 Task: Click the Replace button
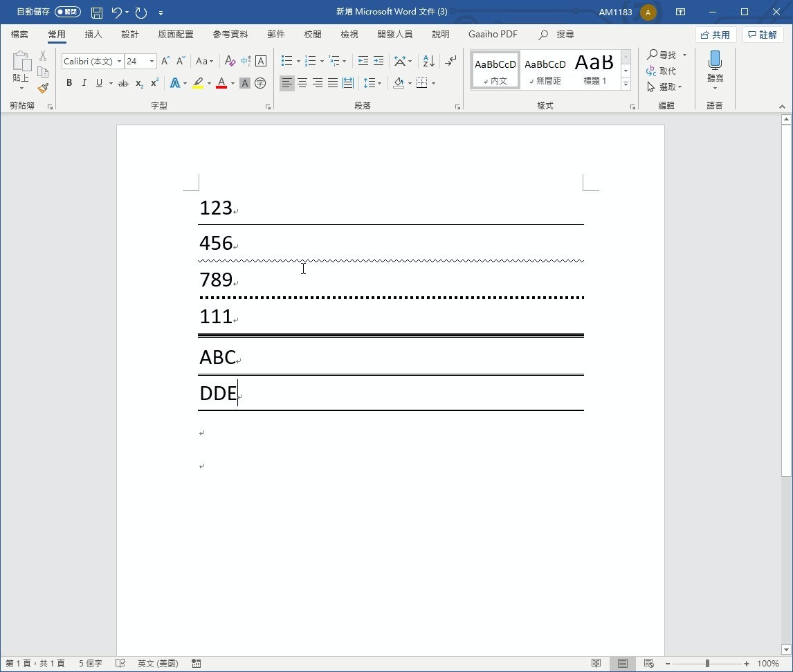(661, 71)
